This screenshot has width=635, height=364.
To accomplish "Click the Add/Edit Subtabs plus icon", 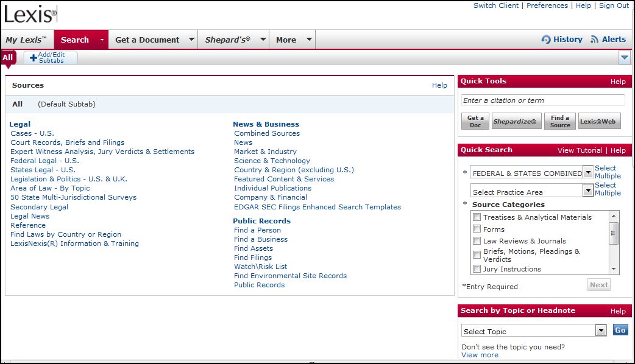I will tap(34, 58).
